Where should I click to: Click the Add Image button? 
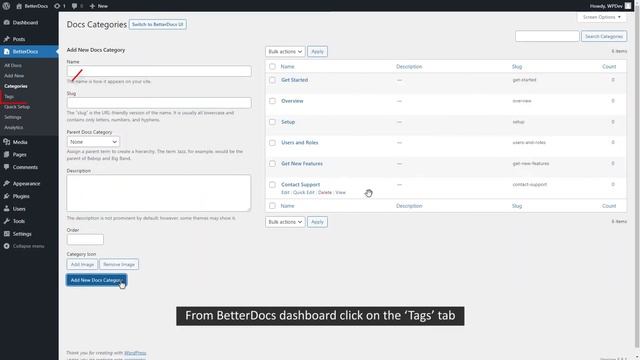pos(82,264)
